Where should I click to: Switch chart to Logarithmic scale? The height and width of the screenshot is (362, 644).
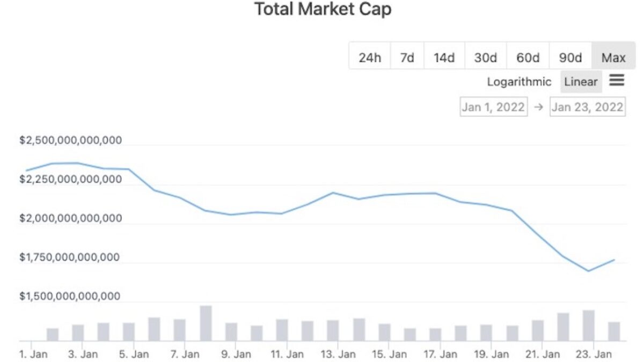tap(519, 82)
